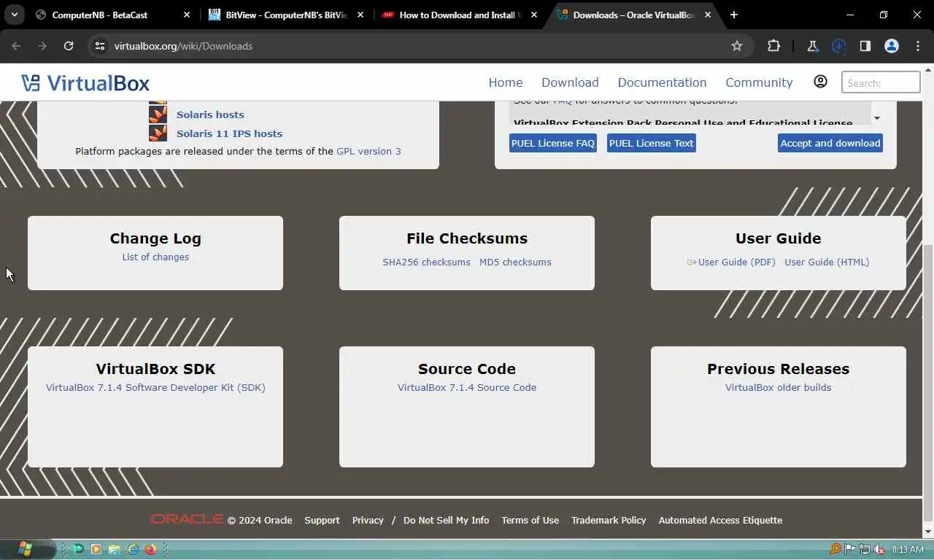Open the Home navigation item

click(x=506, y=82)
